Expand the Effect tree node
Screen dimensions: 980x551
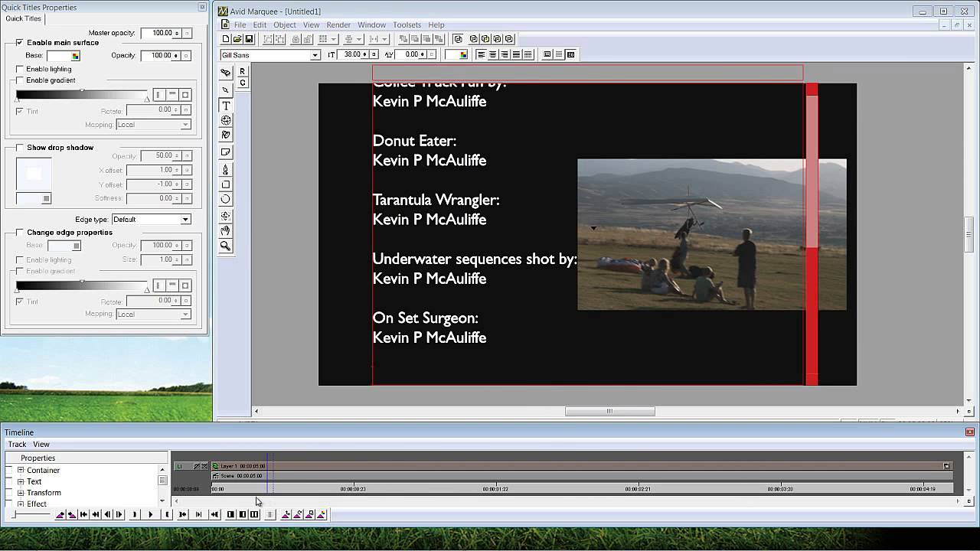pos(21,504)
